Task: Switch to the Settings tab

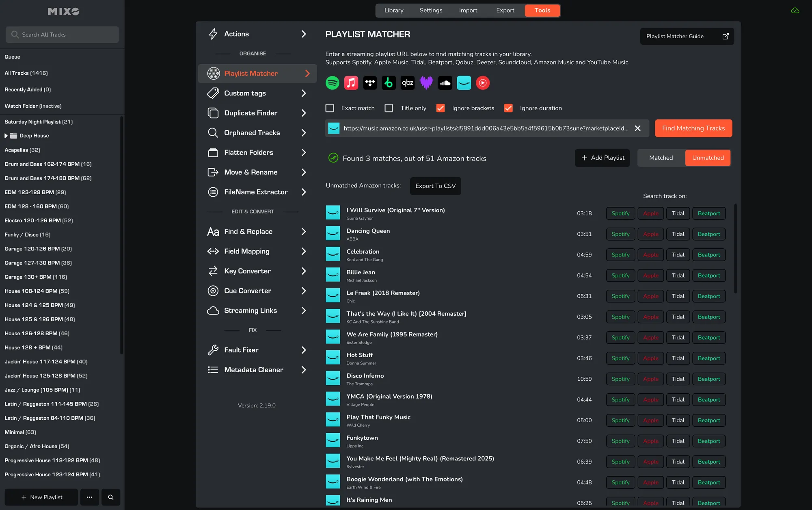Action: [431, 11]
